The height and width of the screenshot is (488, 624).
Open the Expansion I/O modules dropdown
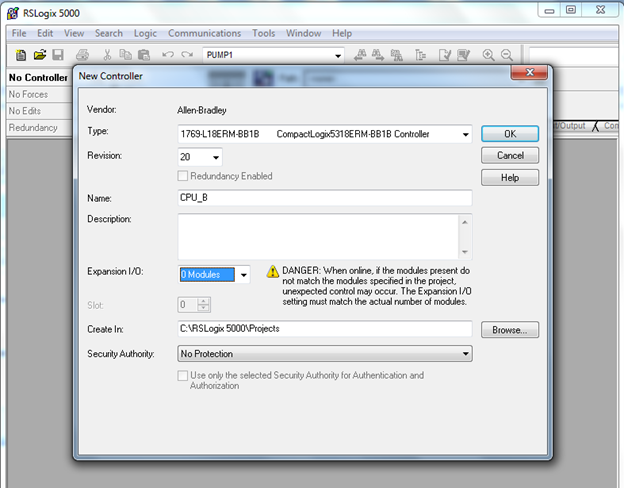(x=244, y=275)
